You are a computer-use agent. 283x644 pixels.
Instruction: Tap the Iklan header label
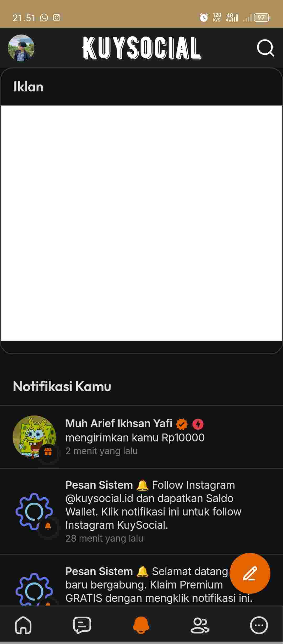[28, 87]
